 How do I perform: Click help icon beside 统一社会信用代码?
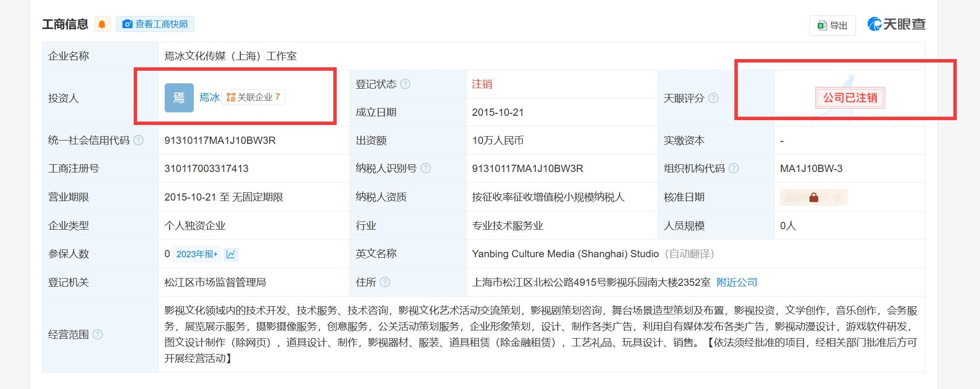(x=139, y=140)
